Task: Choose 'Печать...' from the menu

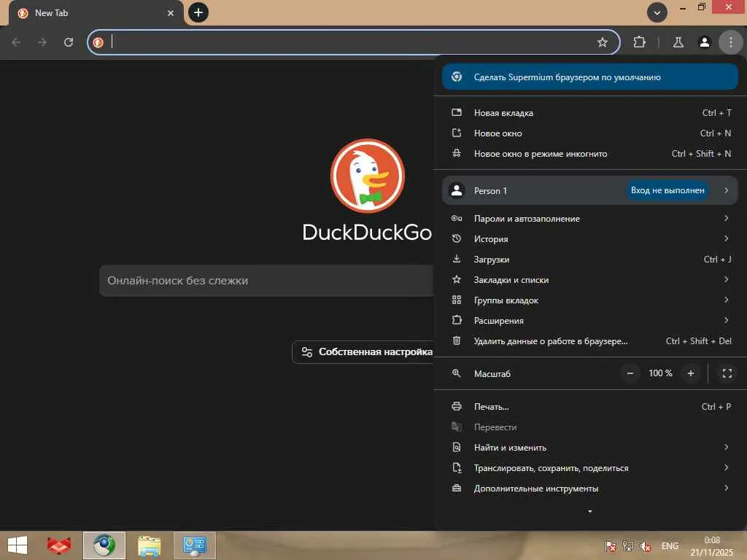Action: pyautogui.click(x=589, y=407)
